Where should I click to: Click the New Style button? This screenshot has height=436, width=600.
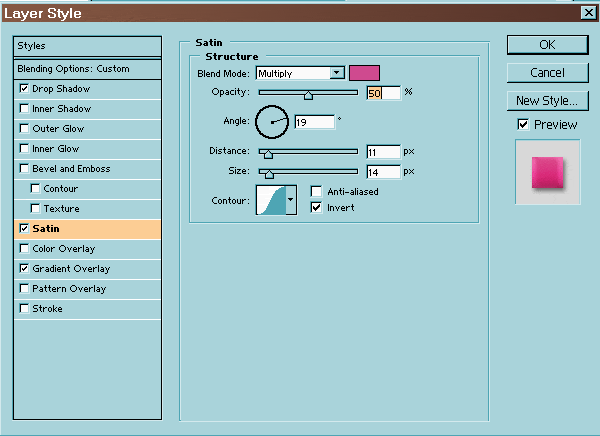coord(547,101)
